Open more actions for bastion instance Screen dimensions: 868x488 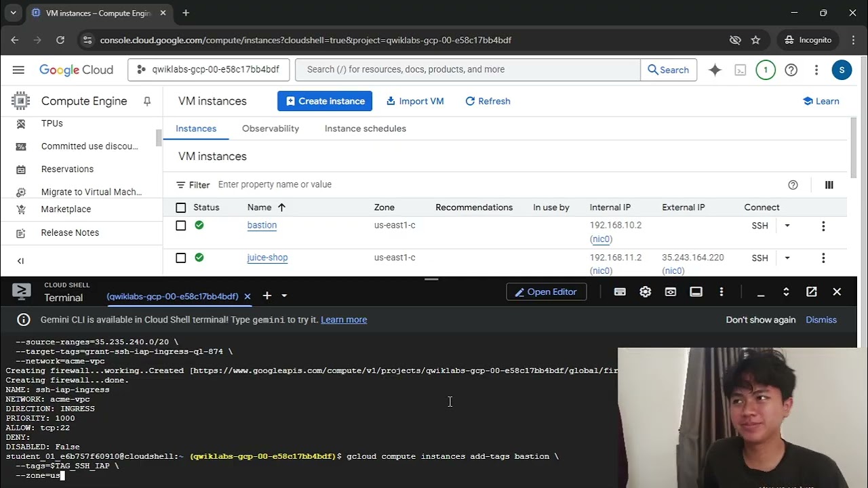tap(823, 226)
